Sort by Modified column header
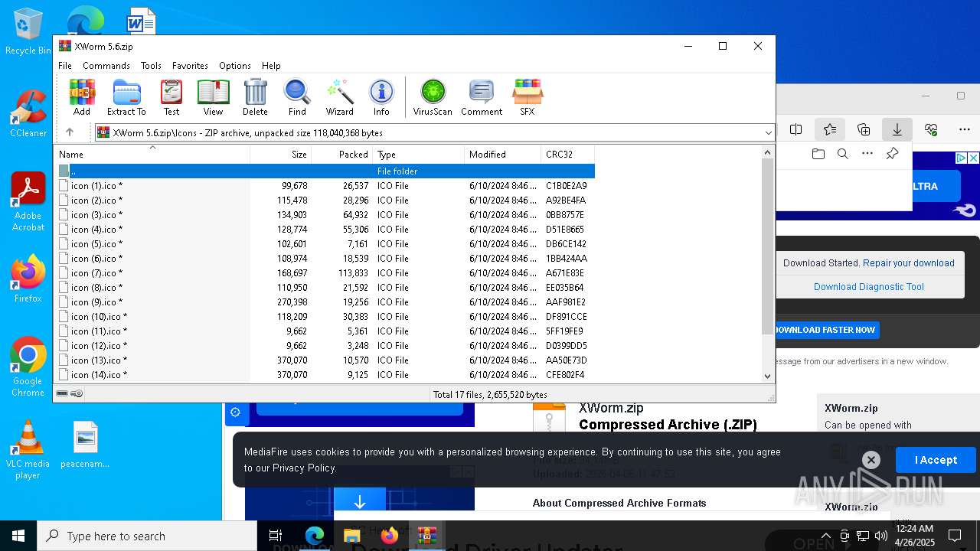 pos(502,154)
